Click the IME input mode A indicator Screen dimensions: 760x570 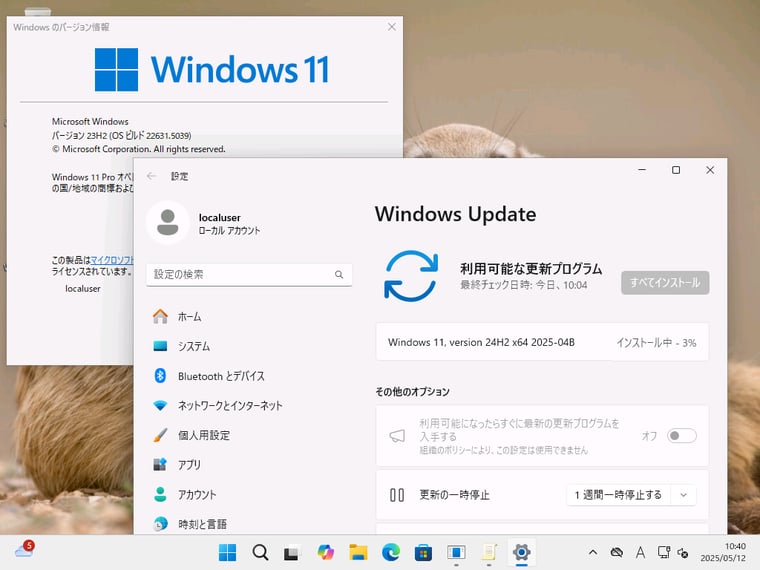click(640, 552)
